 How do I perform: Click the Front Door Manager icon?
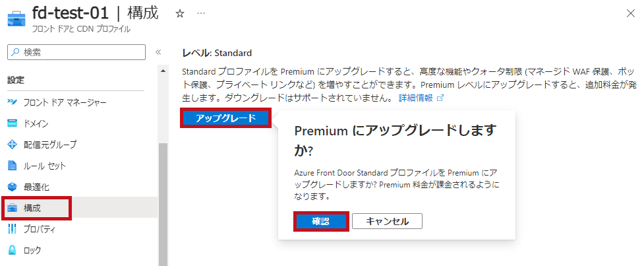click(x=13, y=102)
